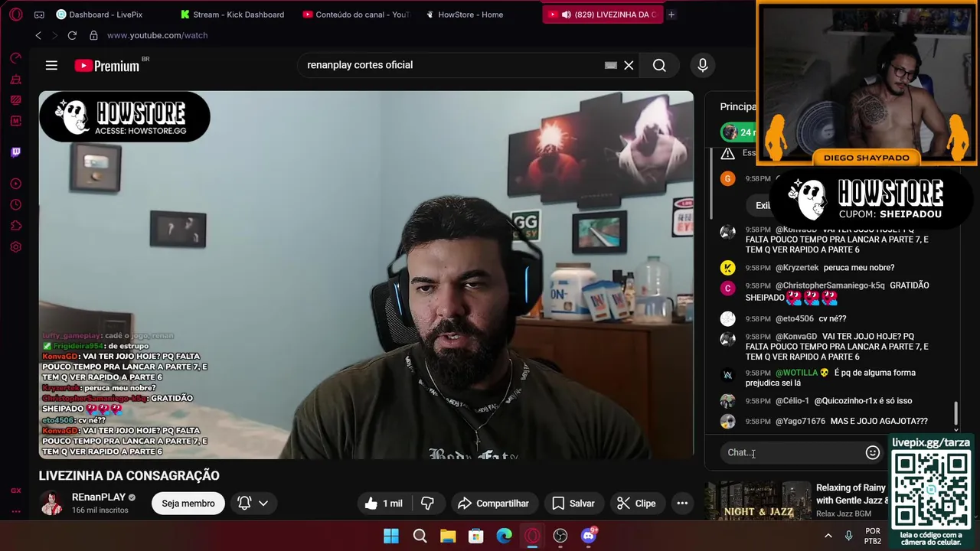Go to YouTube Premium home logo
Viewport: 980px width, 551px height.
pos(107,66)
